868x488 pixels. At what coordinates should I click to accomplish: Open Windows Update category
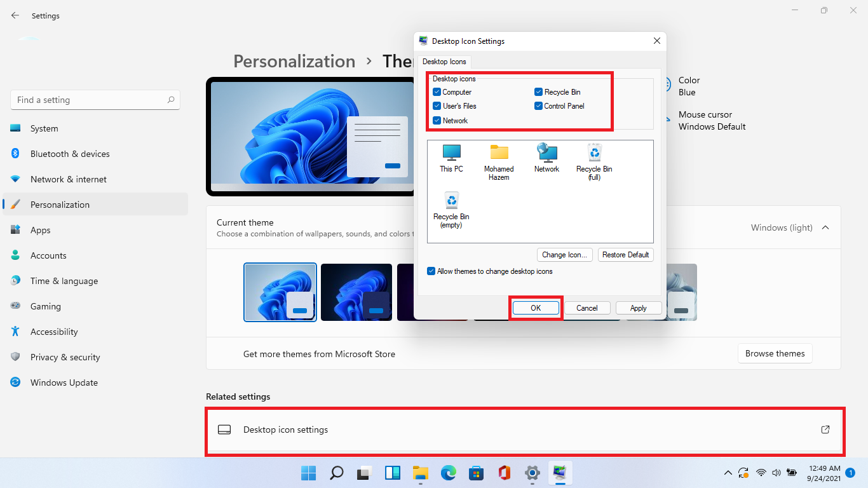[95, 383]
